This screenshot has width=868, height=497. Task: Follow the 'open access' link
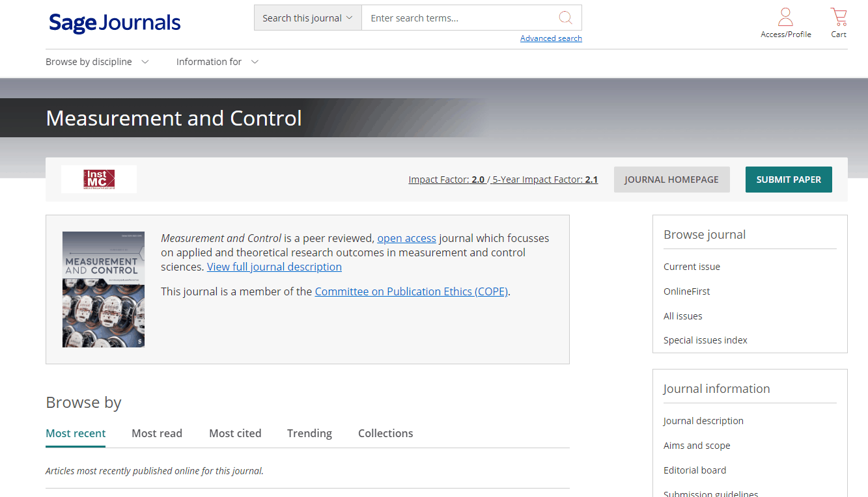coord(406,238)
